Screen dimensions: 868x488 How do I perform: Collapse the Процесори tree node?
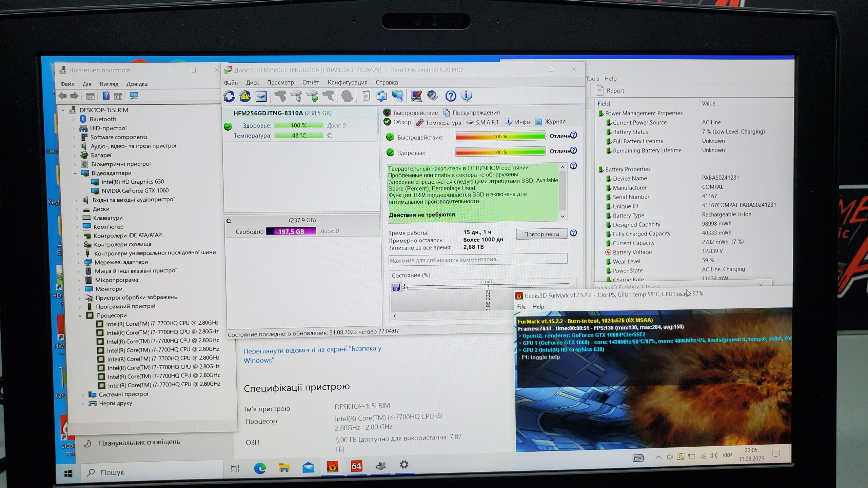pos(80,316)
